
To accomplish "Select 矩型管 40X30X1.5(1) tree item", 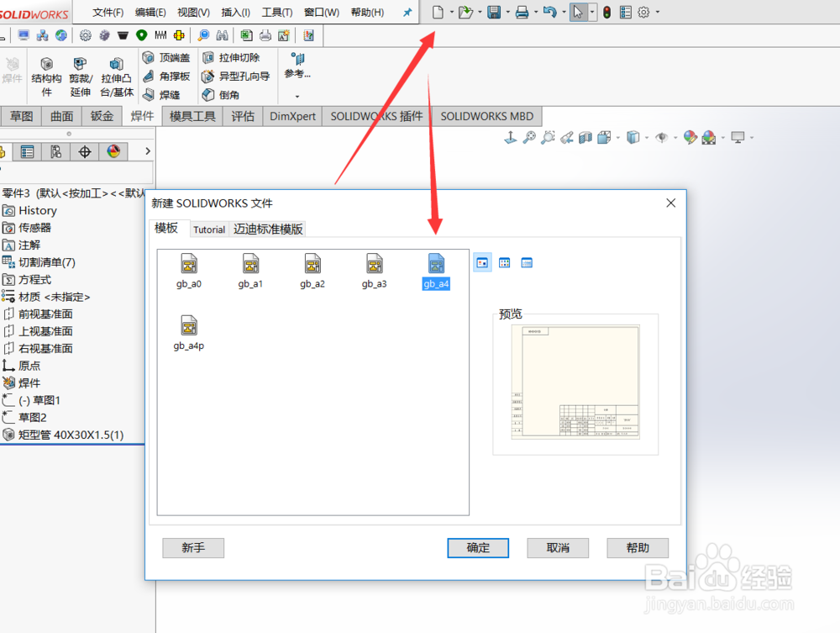I will [63, 435].
